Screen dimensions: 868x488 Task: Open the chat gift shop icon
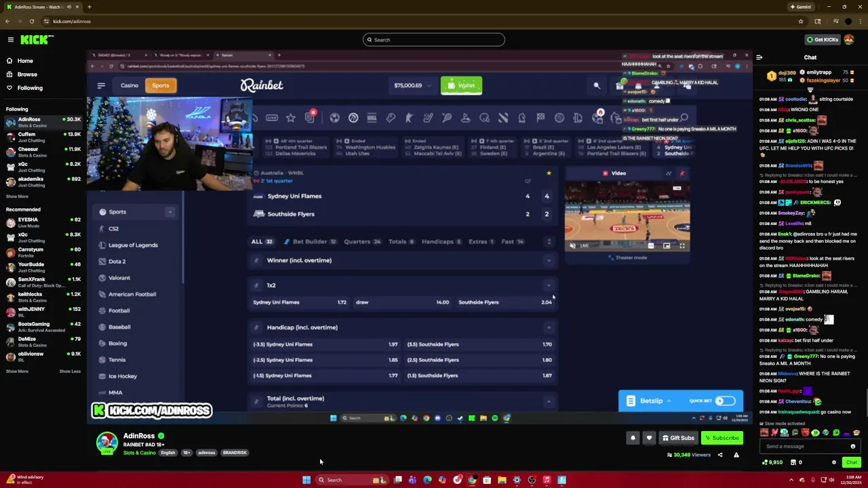click(793, 463)
